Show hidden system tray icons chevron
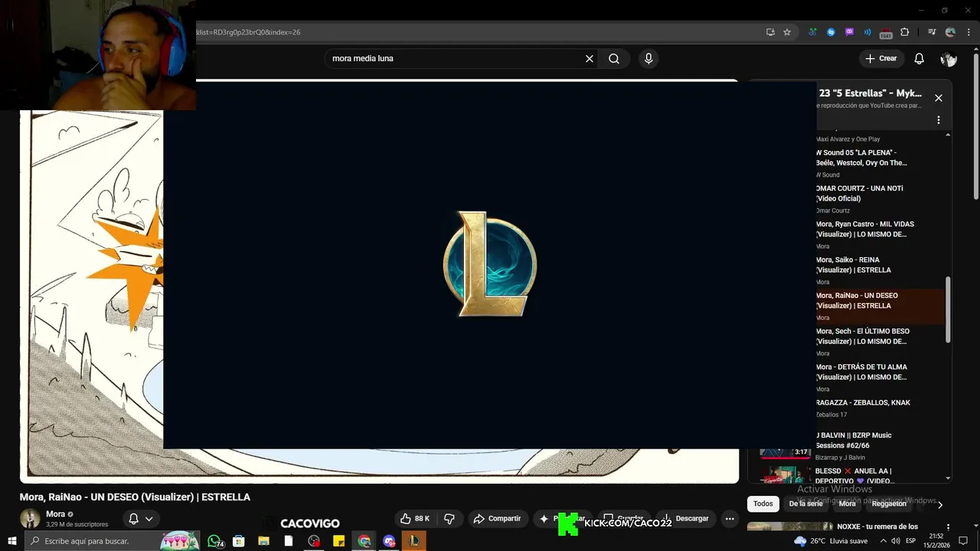Viewport: 980px width, 551px height. point(883,541)
